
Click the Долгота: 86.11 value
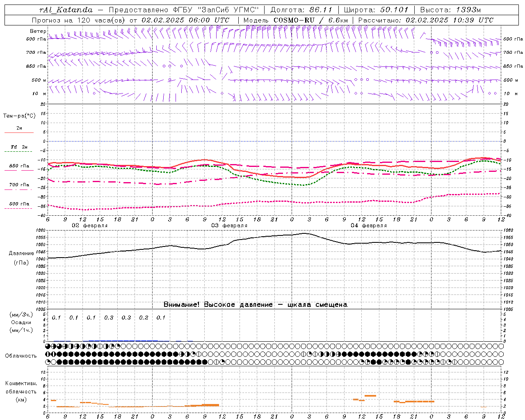301,10
